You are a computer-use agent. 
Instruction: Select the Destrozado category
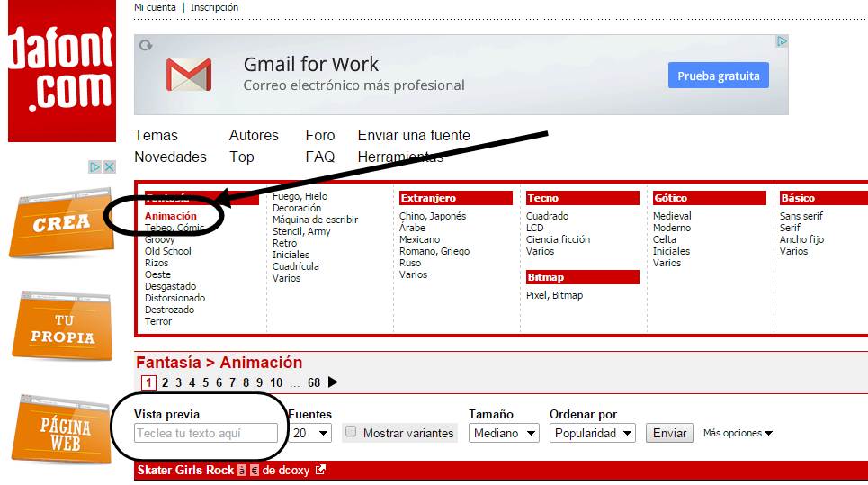pos(169,310)
